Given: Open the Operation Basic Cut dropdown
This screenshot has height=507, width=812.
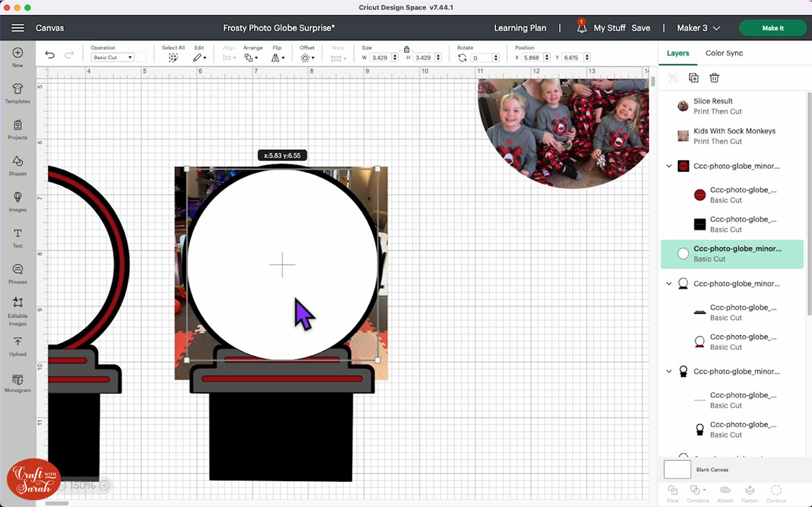Looking at the screenshot, I should coord(113,58).
